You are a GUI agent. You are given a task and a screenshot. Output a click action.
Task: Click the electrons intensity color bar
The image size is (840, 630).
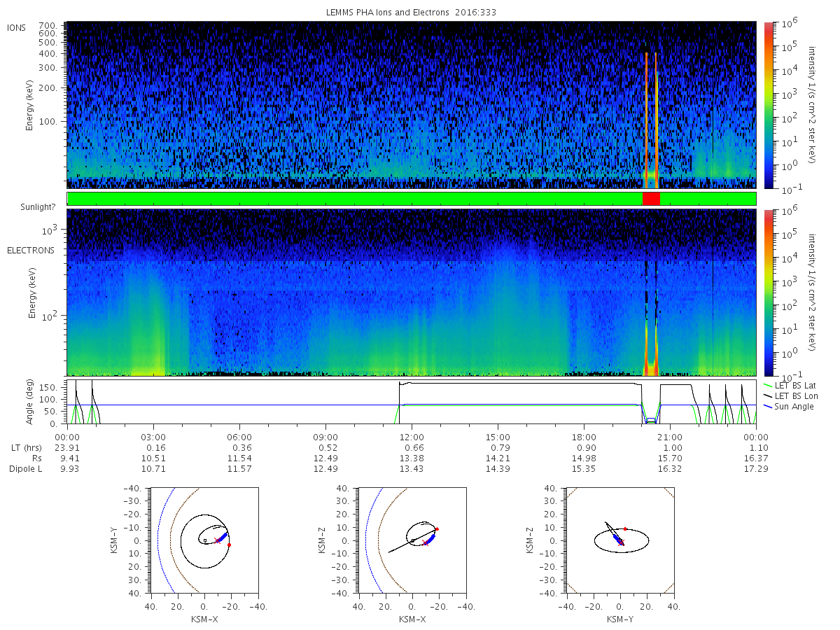(768, 292)
